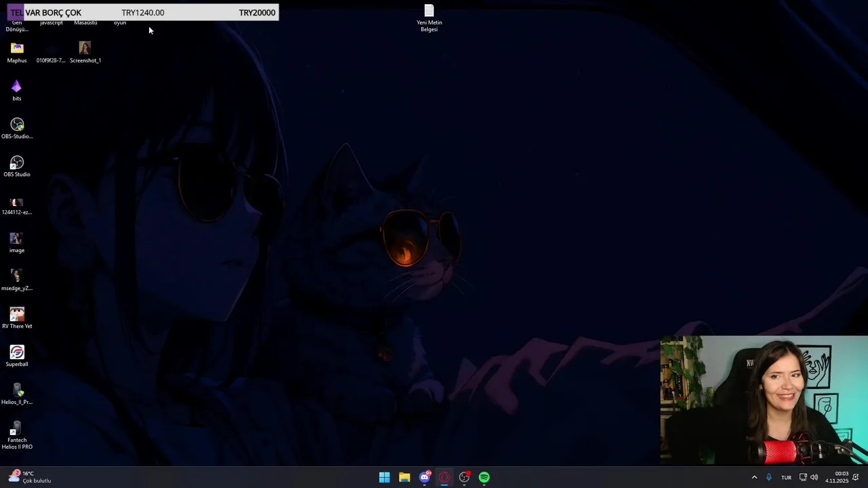This screenshot has width=868, height=488.
Task: Click the microphone tray icon
Action: [769, 477]
